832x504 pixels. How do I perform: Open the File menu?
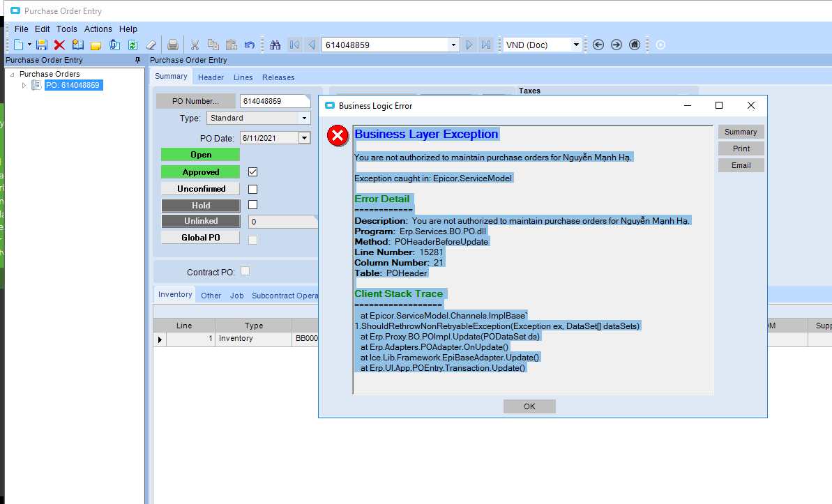tap(21, 29)
